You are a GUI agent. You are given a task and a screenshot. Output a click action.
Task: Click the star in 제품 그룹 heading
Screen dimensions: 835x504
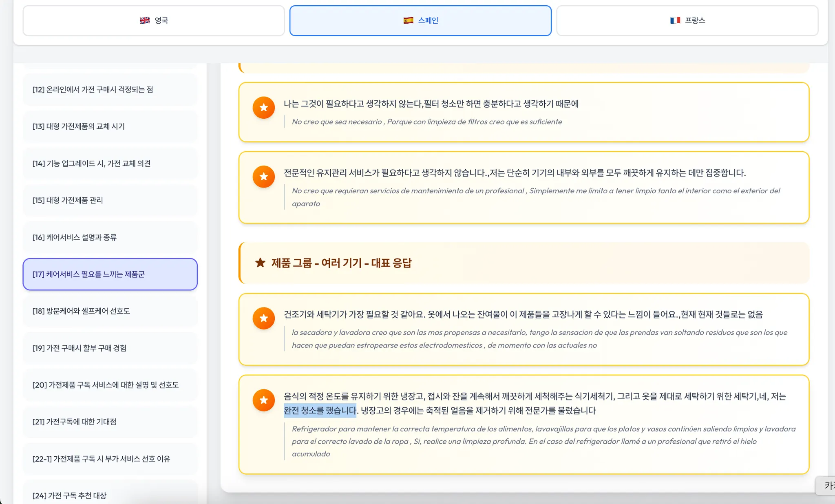pyautogui.click(x=260, y=263)
